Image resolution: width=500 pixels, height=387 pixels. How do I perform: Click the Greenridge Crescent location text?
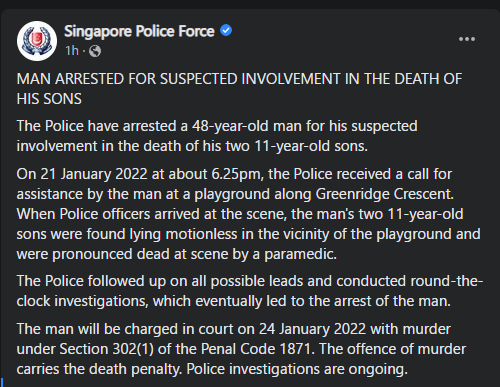(385, 194)
